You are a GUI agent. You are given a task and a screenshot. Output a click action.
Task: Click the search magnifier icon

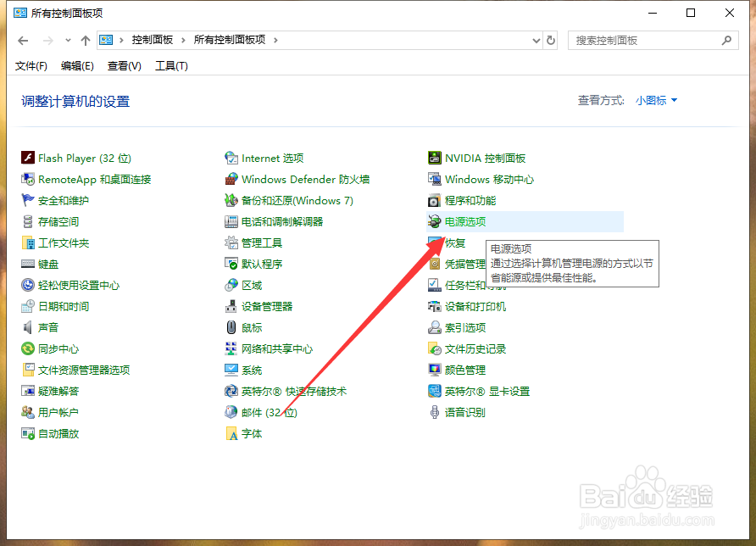click(726, 41)
